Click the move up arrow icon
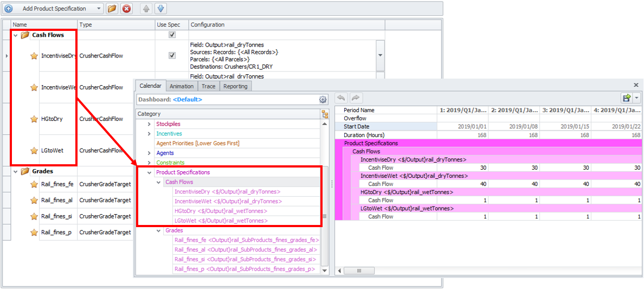Screen dimensions: 644x290 click(x=146, y=9)
